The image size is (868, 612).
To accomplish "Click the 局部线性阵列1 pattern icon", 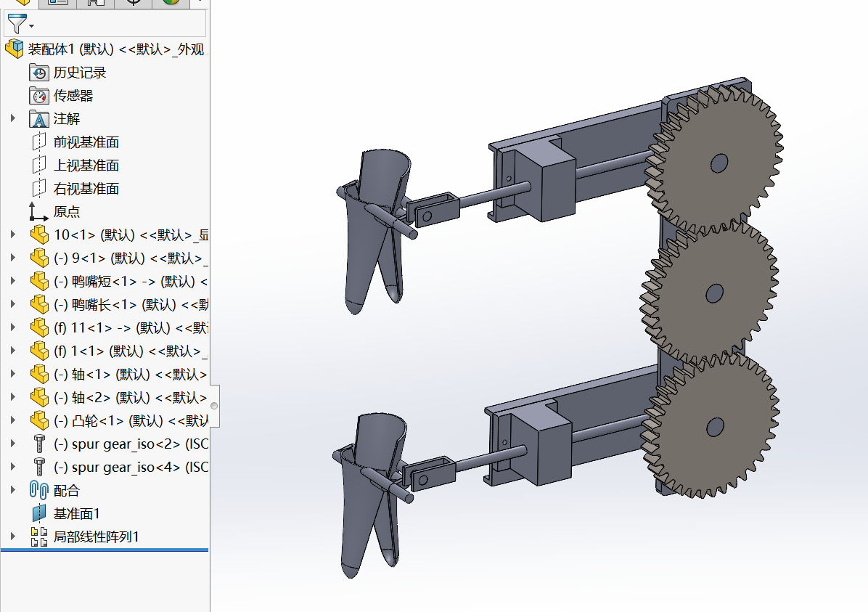I will click(39, 536).
